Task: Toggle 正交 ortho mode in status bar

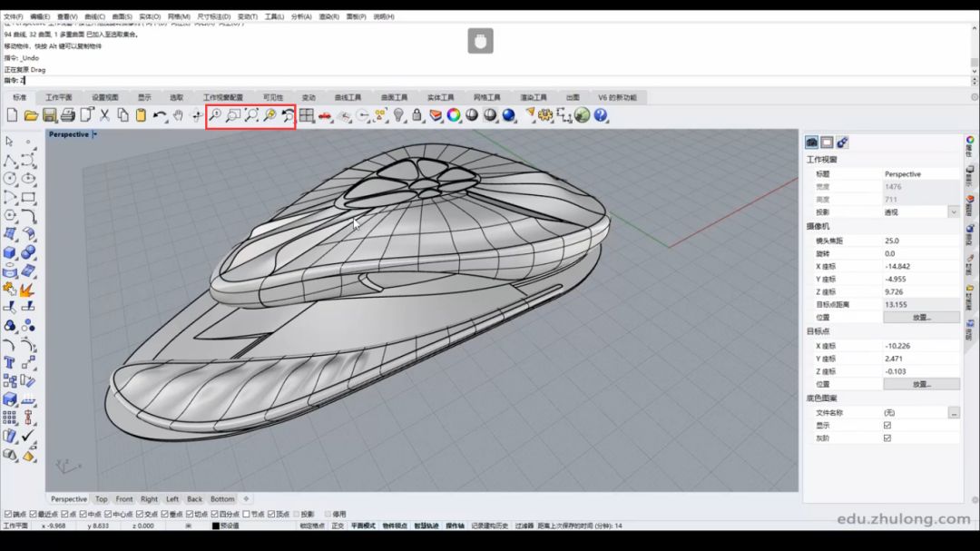Action: pos(338,526)
